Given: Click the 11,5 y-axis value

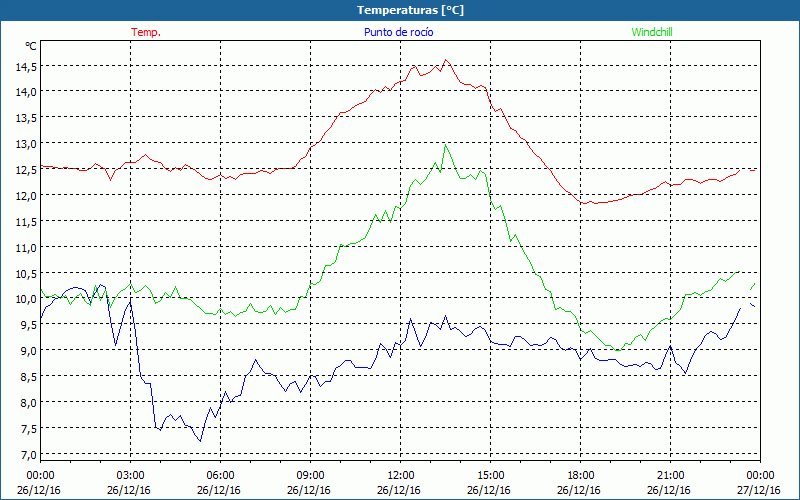Looking at the screenshot, I should tap(26, 221).
